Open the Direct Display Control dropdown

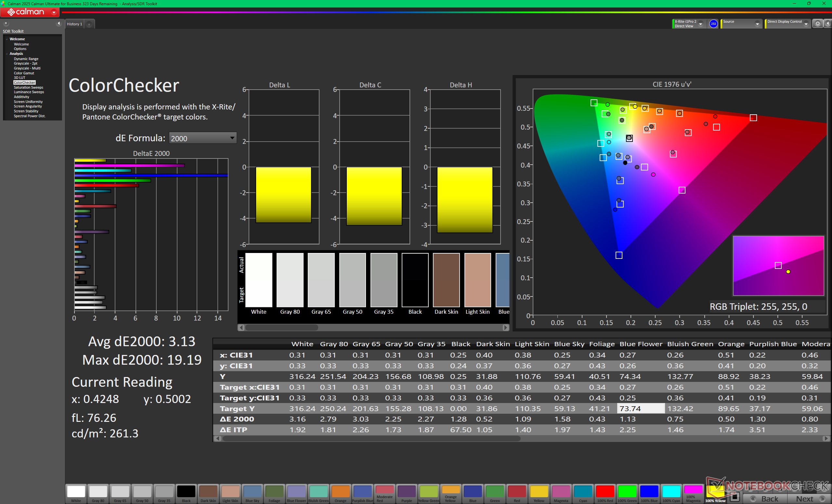click(806, 24)
